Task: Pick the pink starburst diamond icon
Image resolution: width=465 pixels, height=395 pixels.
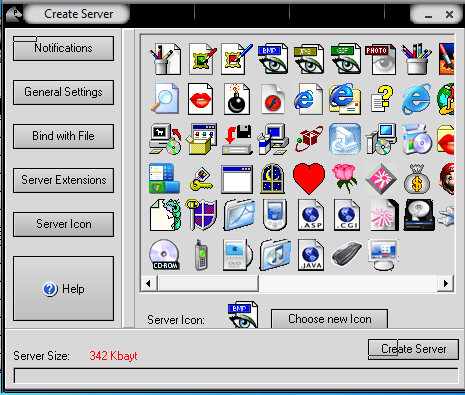Action: click(381, 179)
